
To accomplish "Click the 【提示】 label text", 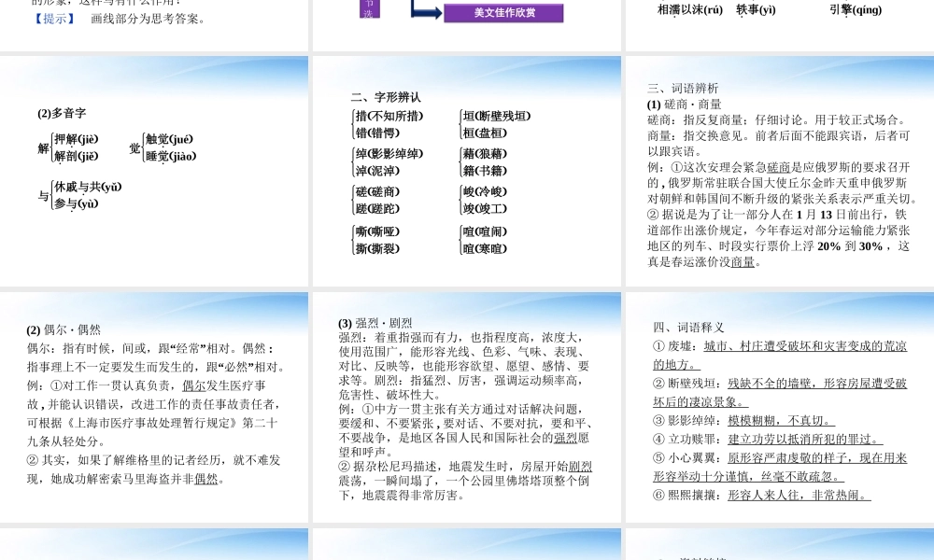I will pyautogui.click(x=54, y=19).
